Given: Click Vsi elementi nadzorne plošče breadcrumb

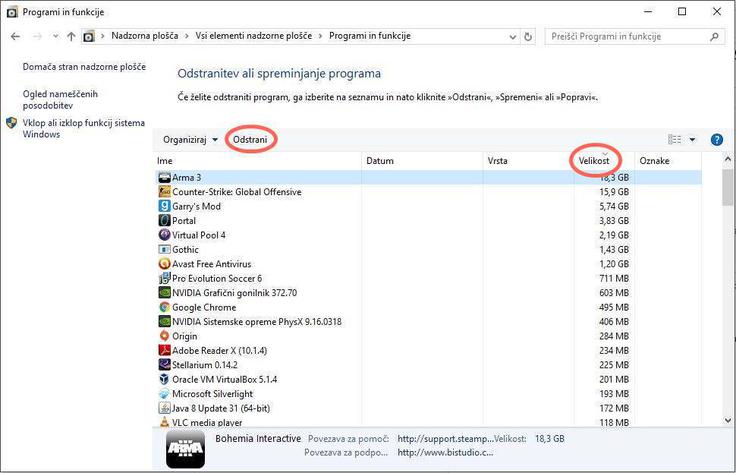Looking at the screenshot, I should 253,36.
